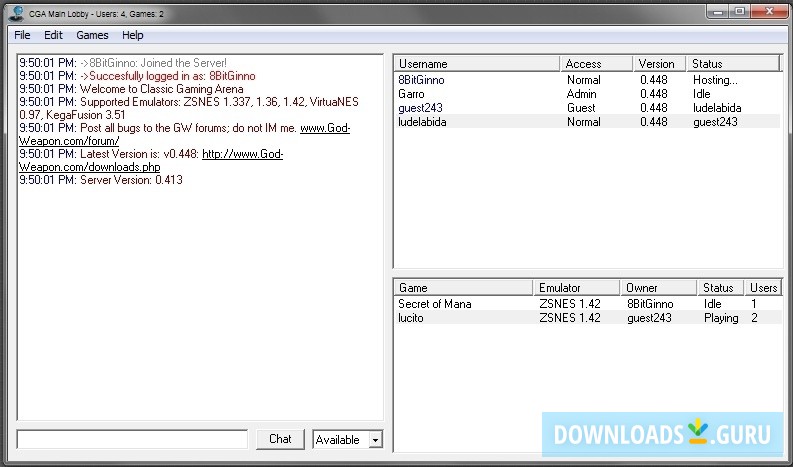Sort games by Users column header
The width and height of the screenshot is (793, 467).
(x=763, y=288)
